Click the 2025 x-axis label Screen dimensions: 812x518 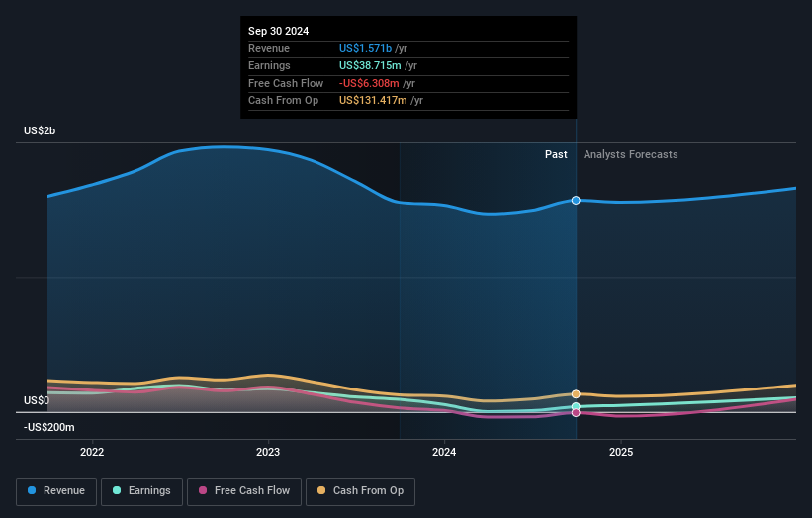(621, 453)
